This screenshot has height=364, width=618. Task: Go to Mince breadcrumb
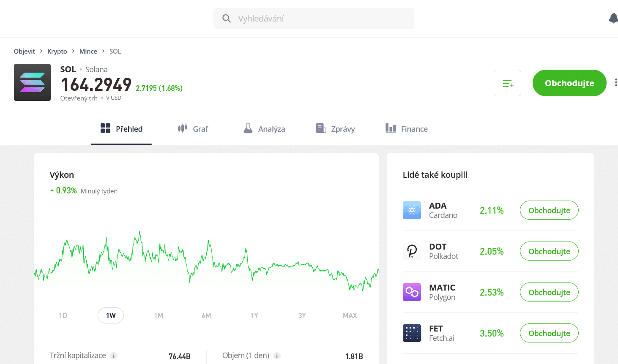(88, 51)
